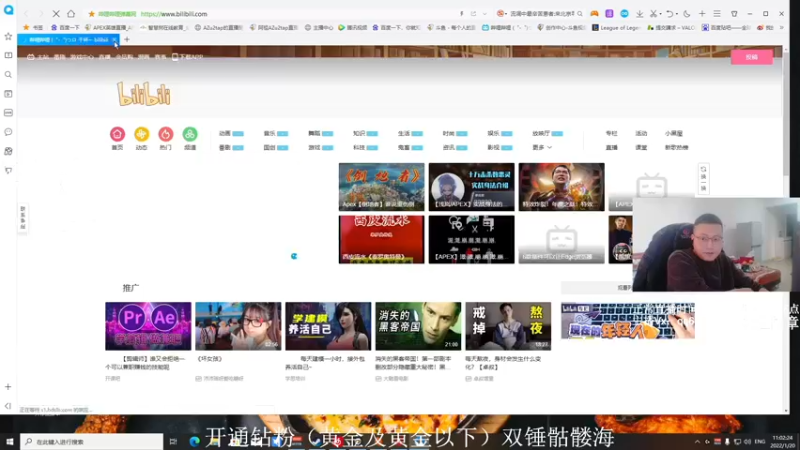Open the browser hamburger menu

[717, 14]
